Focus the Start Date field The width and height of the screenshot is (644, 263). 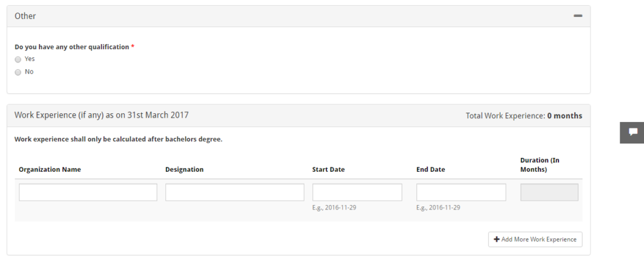pyautogui.click(x=357, y=193)
